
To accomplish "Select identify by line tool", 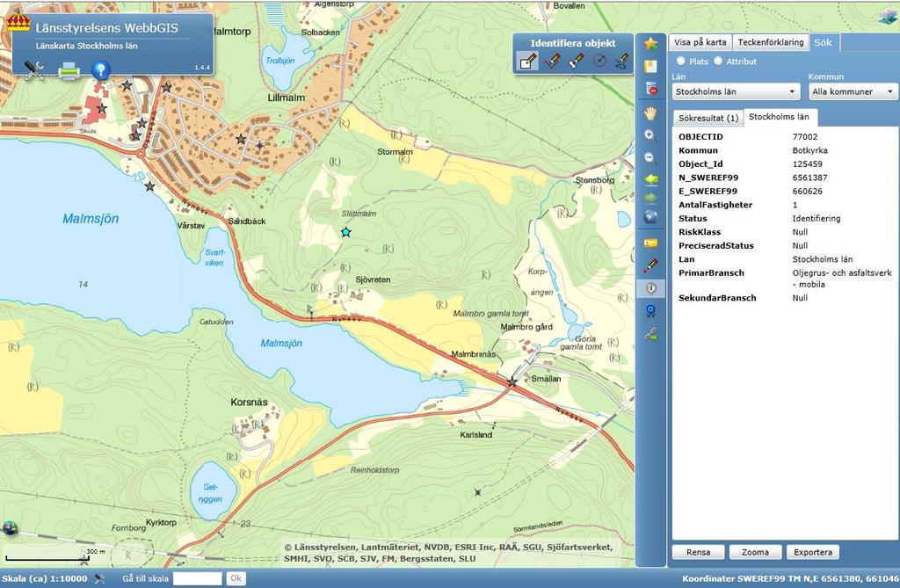I will [576, 61].
